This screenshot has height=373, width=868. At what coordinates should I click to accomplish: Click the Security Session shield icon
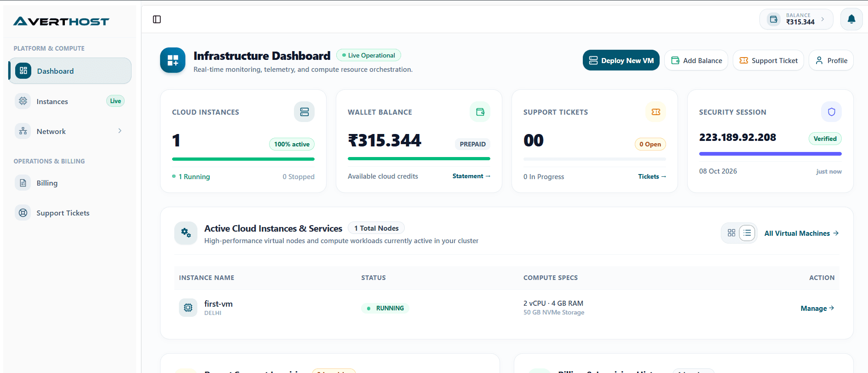pyautogui.click(x=831, y=112)
